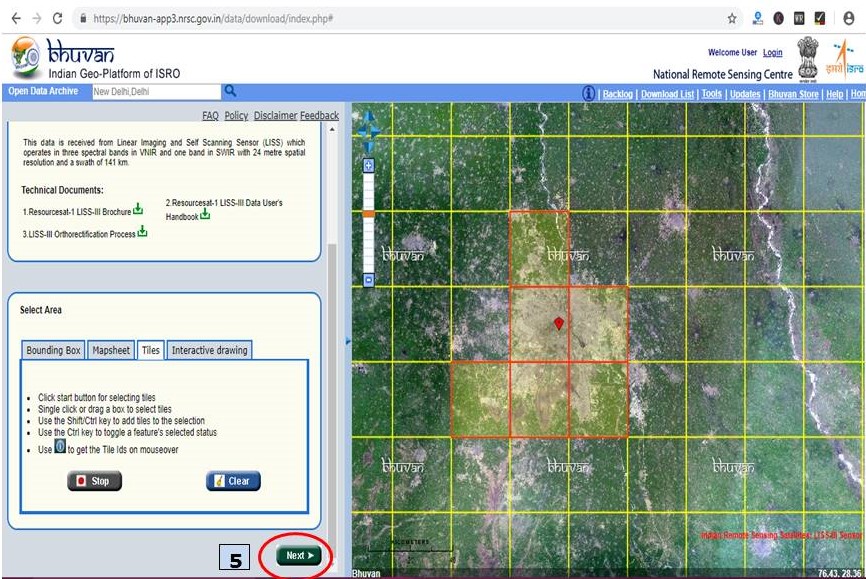Click the scrollbar up arrow
This screenshot has height=579, width=866.
332,129
